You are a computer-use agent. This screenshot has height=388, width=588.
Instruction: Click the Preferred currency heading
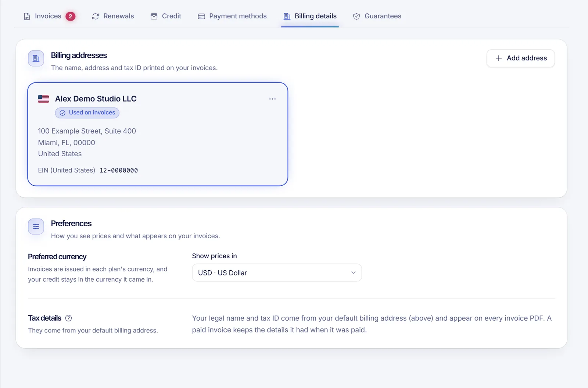point(57,257)
